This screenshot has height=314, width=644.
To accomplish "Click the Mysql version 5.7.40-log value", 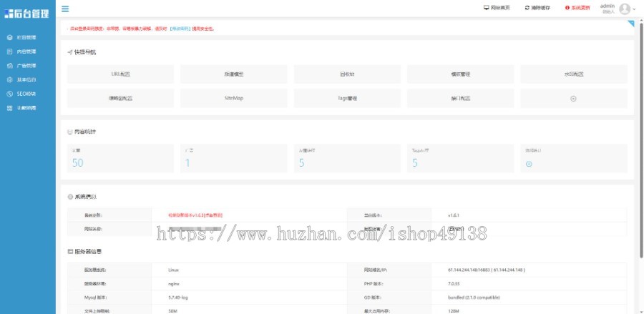I will coord(178,298).
